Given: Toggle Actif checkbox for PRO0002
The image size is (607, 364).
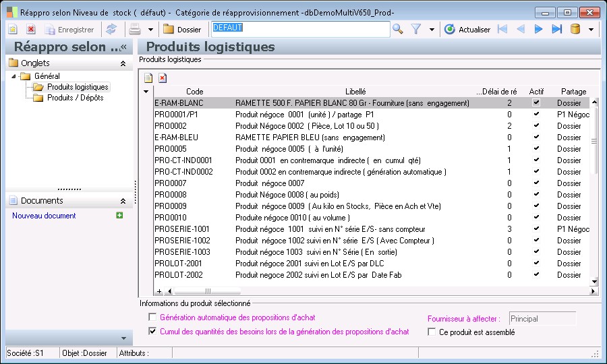Looking at the screenshot, I should tap(536, 126).
